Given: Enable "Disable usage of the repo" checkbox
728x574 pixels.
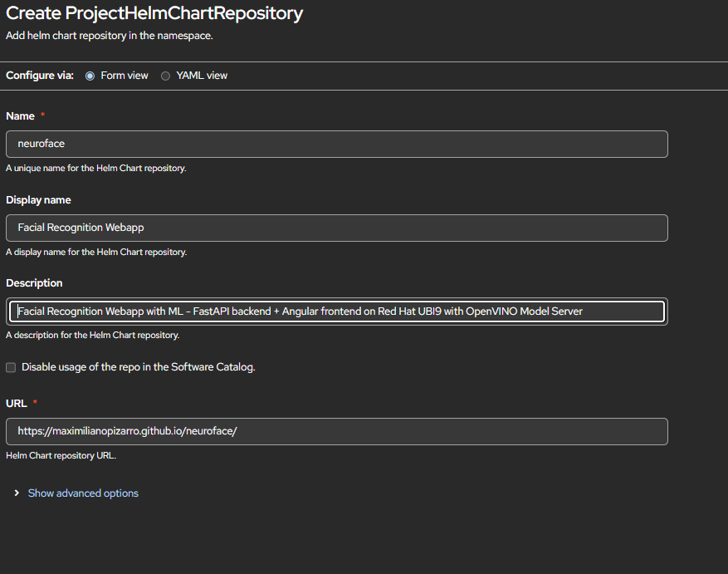Looking at the screenshot, I should click(11, 366).
